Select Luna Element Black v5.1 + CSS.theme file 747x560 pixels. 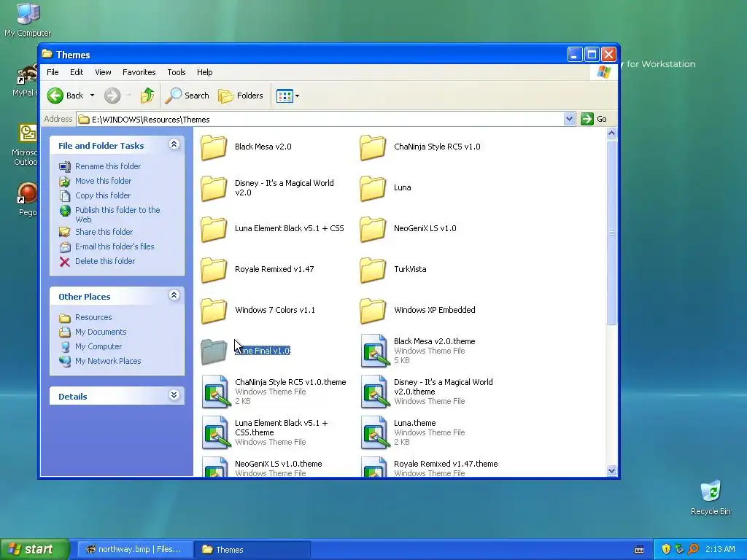point(215,433)
